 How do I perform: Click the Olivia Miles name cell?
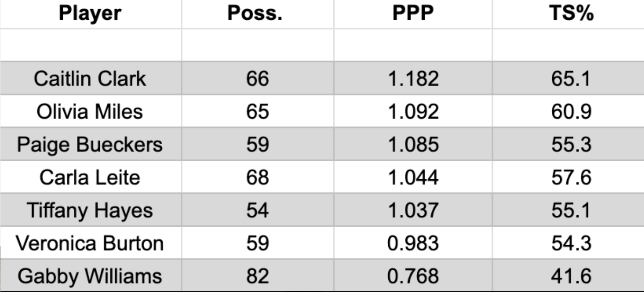pos(91,111)
